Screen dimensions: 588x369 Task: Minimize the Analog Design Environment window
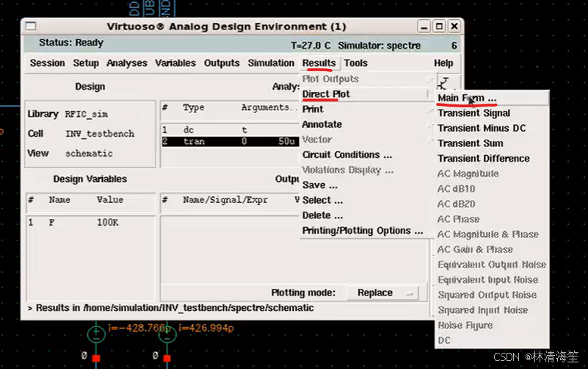pyautogui.click(x=424, y=26)
